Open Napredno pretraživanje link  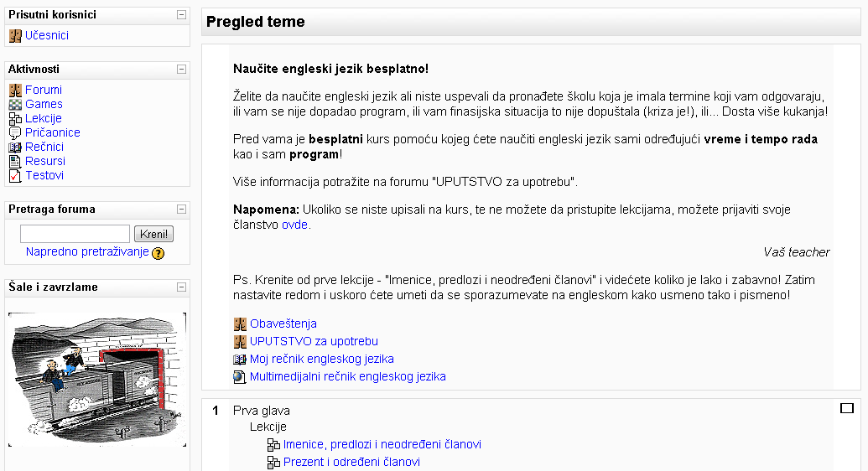pos(87,251)
